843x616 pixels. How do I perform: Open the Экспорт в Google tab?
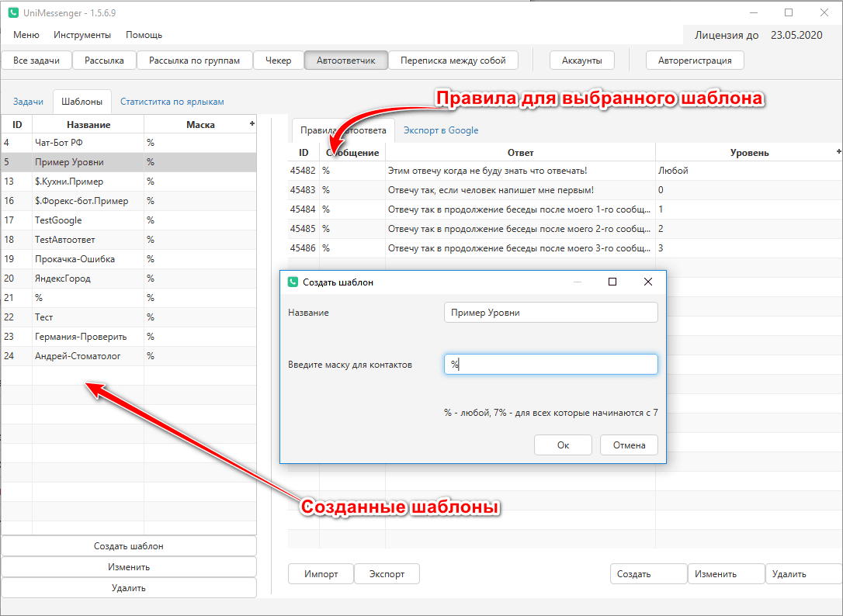tap(441, 130)
